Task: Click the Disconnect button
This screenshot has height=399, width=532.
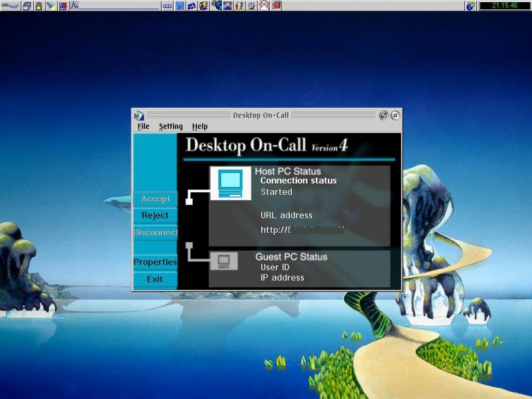Action: tap(155, 233)
